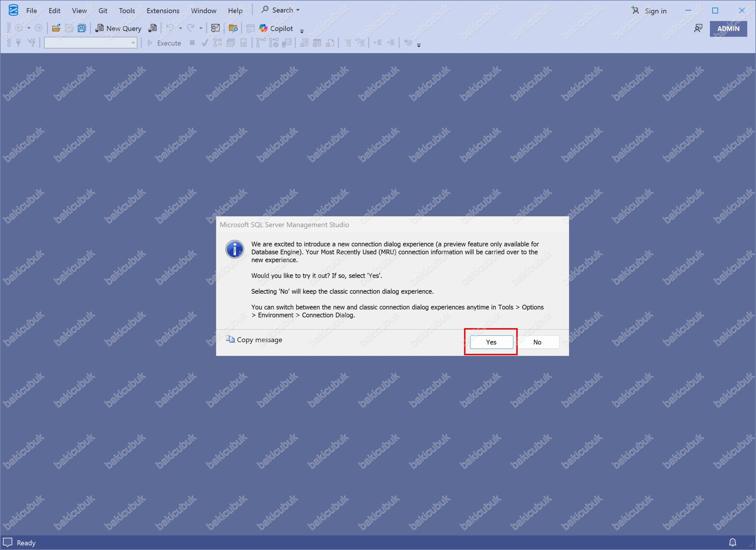The height and width of the screenshot is (550, 756).
Task: Click the Redo icon
Action: (191, 28)
